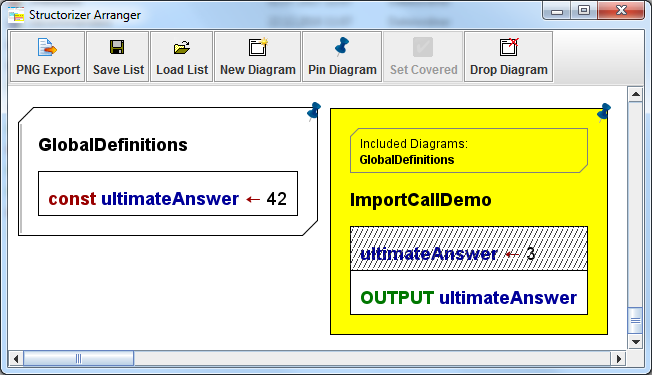
Task: Click the vertical scrollbar up arrow
Action: coord(635,94)
